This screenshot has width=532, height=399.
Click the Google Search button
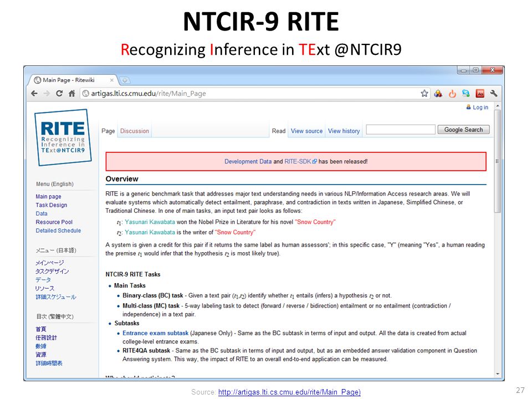click(463, 130)
